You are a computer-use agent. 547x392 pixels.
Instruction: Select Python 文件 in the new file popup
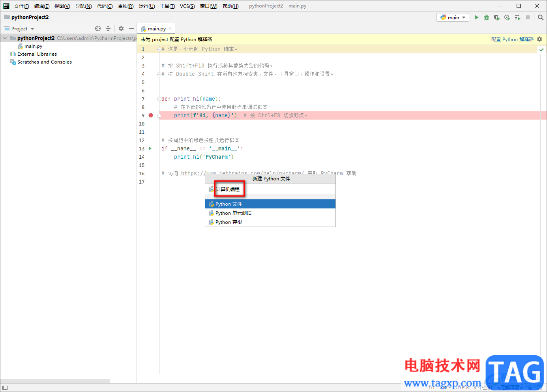click(x=270, y=204)
